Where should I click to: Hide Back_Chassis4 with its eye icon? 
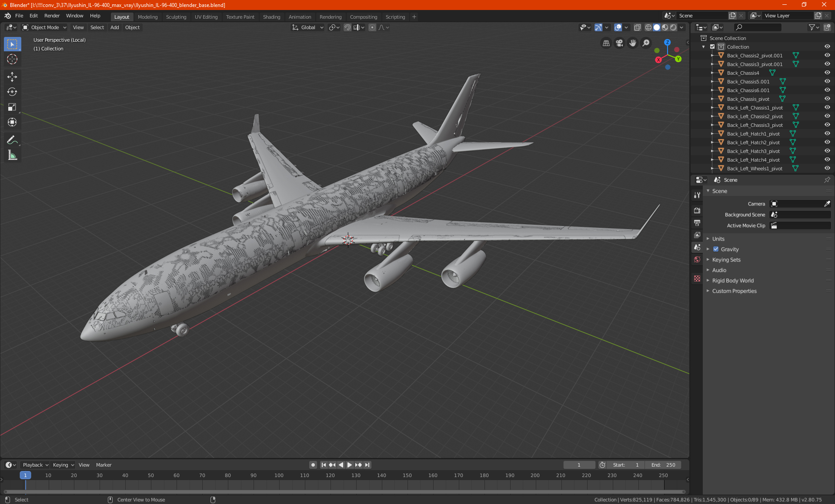click(827, 73)
